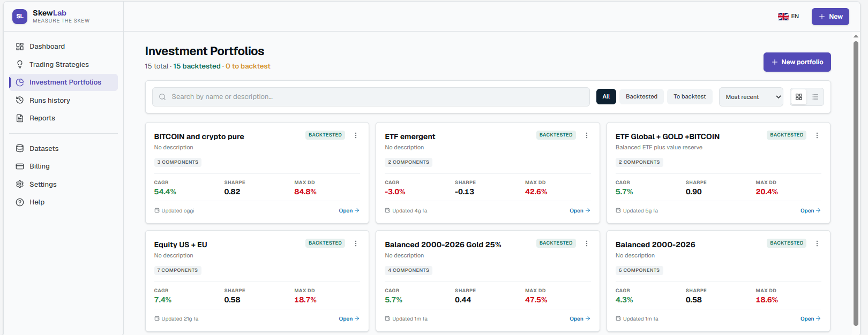Viewport: 868px width, 335px height.
Task: Click the Reports document icon
Action: click(x=20, y=118)
